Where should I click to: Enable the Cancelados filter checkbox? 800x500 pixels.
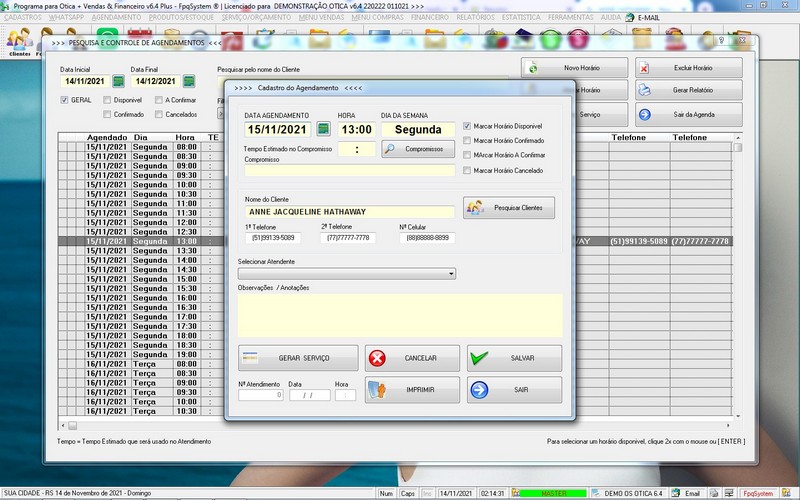159,114
